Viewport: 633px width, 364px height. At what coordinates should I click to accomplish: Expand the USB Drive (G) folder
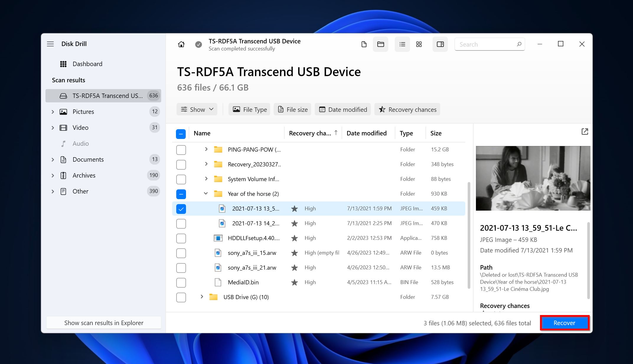(202, 297)
